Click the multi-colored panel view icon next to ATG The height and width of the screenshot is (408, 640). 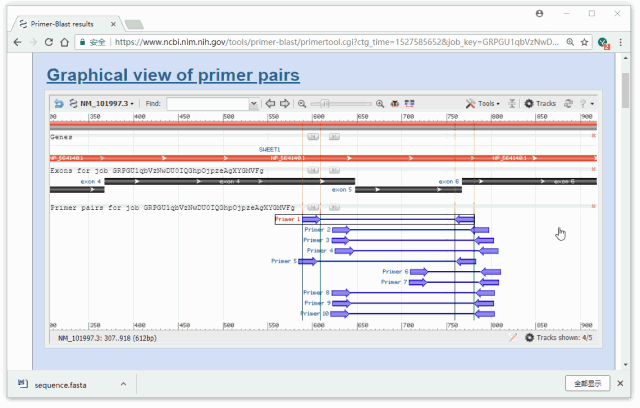click(409, 104)
